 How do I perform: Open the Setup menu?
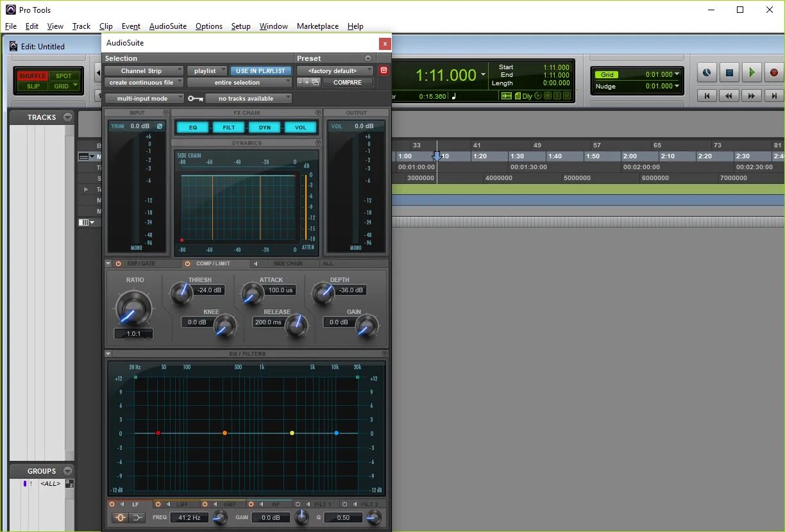(x=241, y=26)
